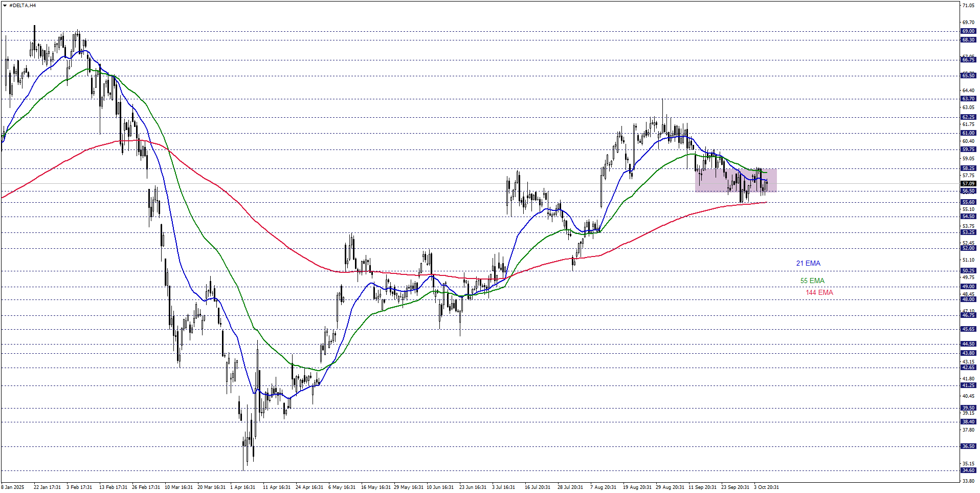This screenshot has height=493, width=980.
Task: Click the 34.60 level price tag
Action: click(x=968, y=470)
